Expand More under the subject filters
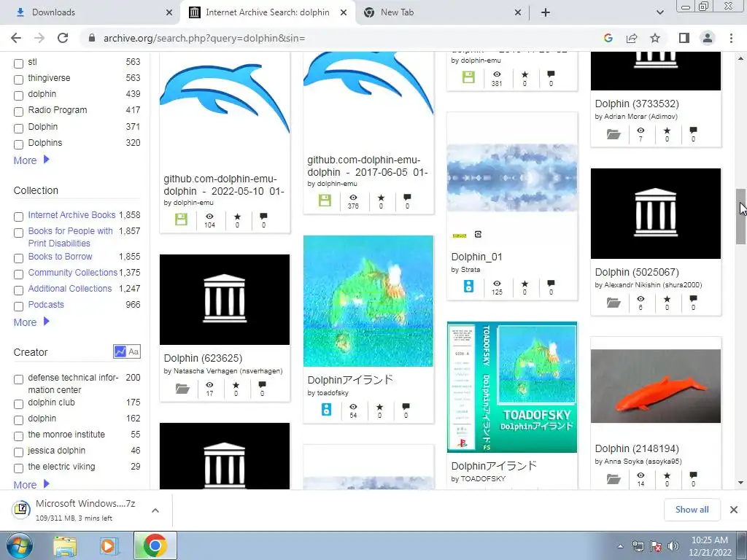Viewport: 747px width, 560px height. [31, 160]
